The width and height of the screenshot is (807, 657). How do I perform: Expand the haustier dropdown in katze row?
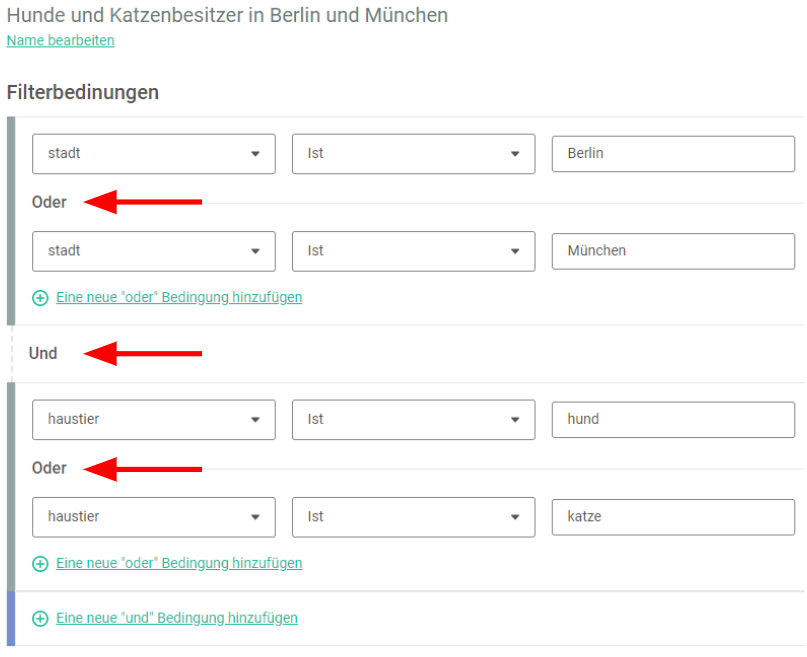click(x=154, y=517)
